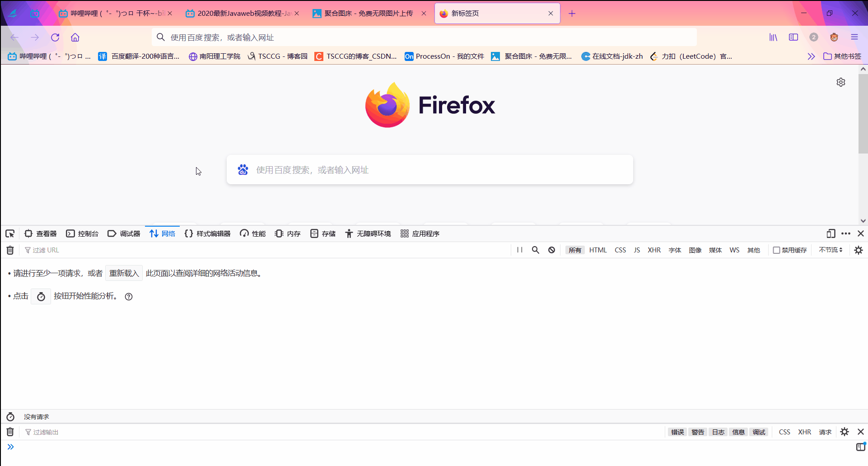Open the 百度翻译 bookmark
The height and width of the screenshot is (466, 868).
click(x=139, y=56)
